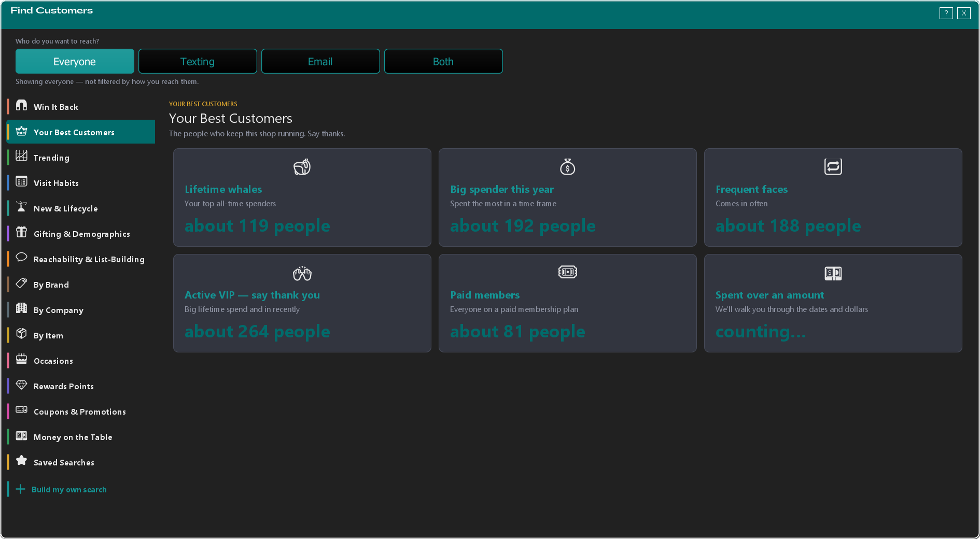980x539 pixels.
Task: Click the clapping hands icon on Active VIP card
Action: (x=302, y=273)
